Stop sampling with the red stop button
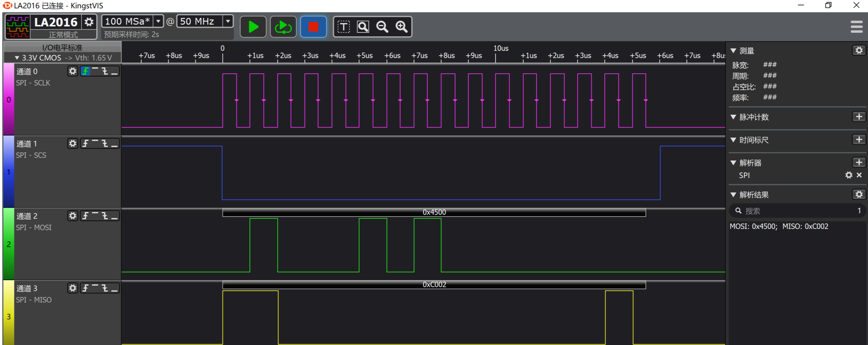Image resolution: width=868 pixels, height=345 pixels. coord(313,27)
